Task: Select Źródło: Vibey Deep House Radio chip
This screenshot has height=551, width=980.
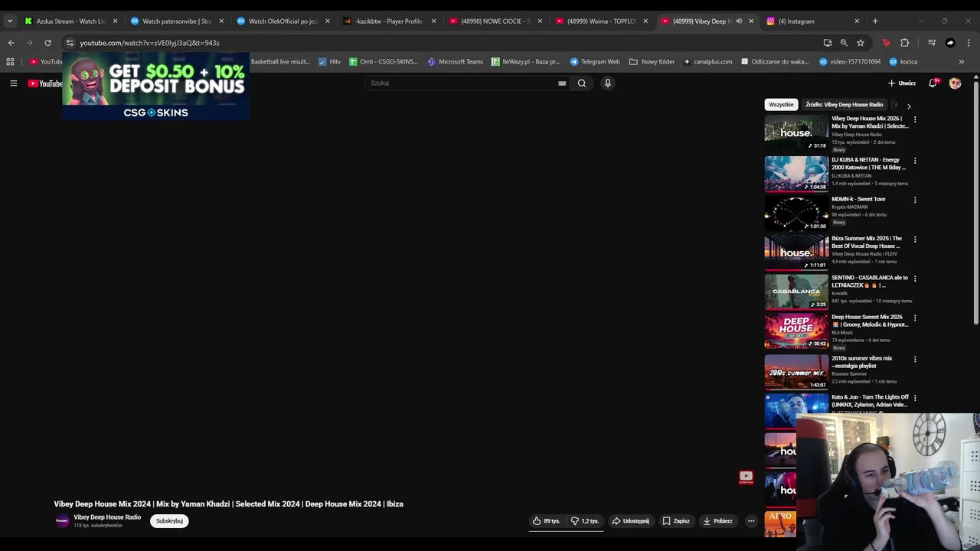Action: [844, 105]
